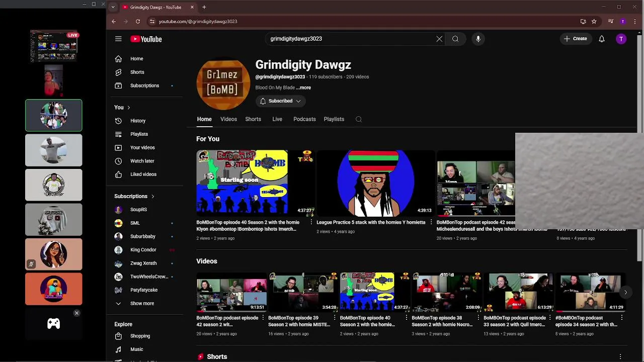Go back in the browser

point(114,22)
